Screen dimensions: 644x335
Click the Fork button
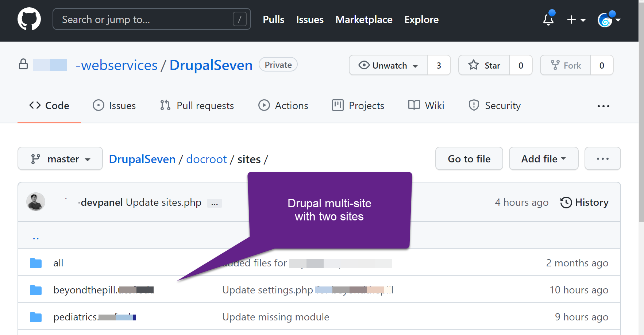click(566, 65)
